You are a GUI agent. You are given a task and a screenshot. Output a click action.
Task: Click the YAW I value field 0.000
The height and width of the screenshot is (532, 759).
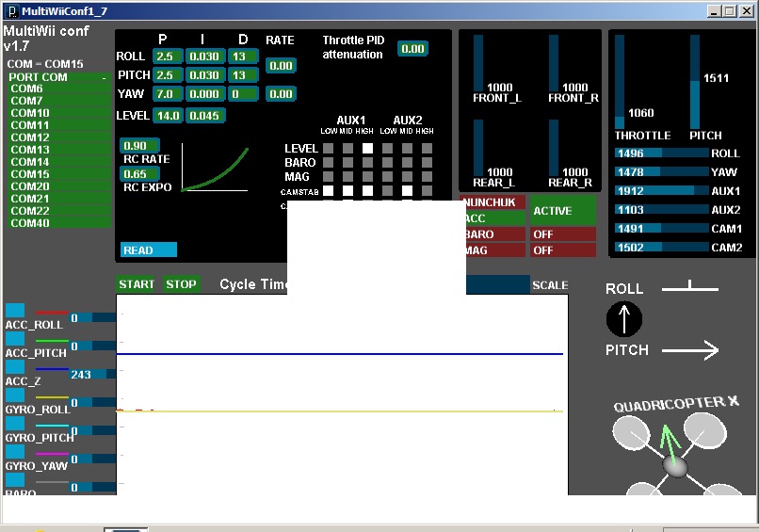pos(205,94)
